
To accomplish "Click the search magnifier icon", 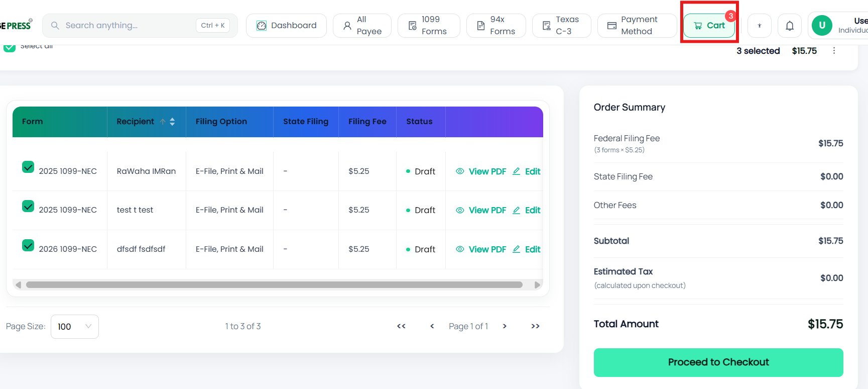I will point(55,26).
